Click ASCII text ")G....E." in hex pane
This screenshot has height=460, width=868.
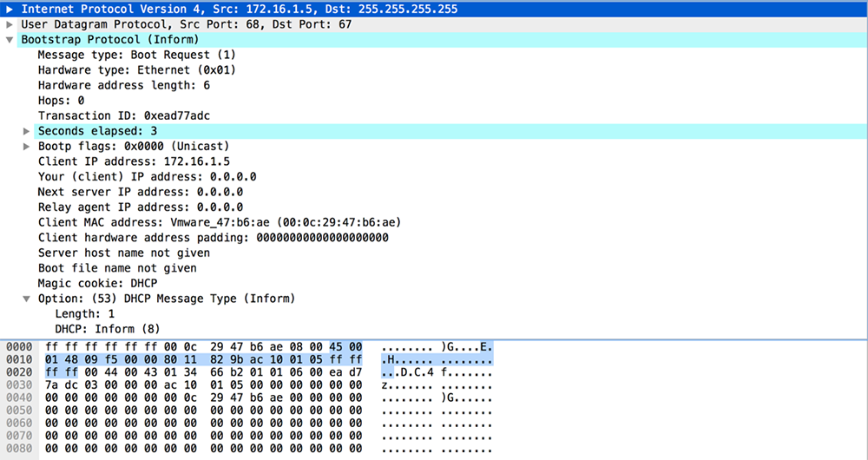click(467, 347)
